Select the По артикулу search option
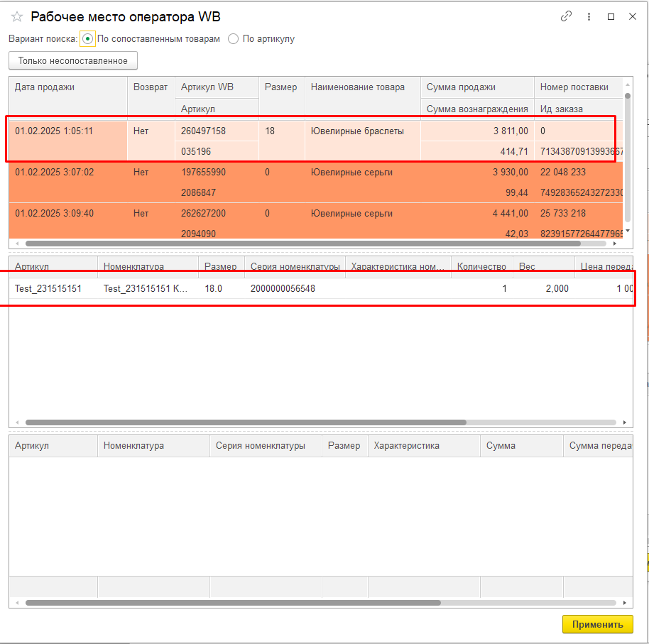The height and width of the screenshot is (644, 649). tap(234, 39)
